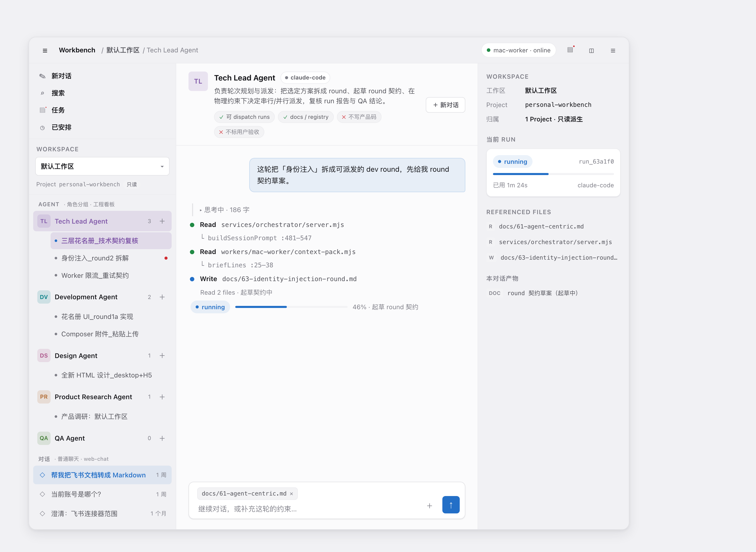Open the notifications list icon with red dot
Screen dimensions: 756x552
click(x=570, y=50)
